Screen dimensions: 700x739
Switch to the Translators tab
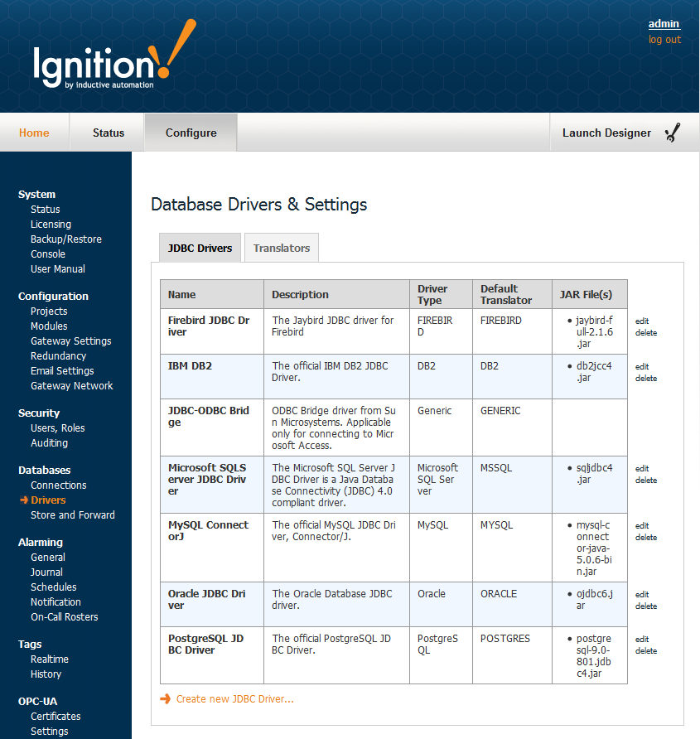pyautogui.click(x=282, y=248)
